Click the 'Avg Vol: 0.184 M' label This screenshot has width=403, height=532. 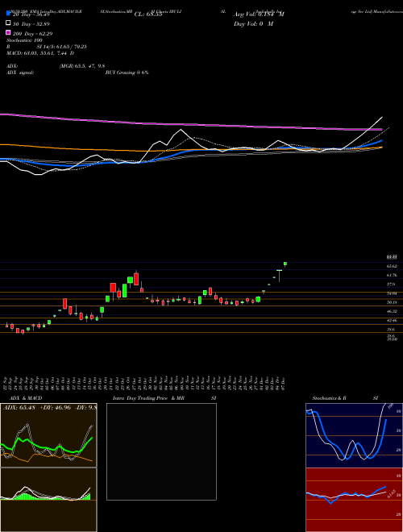coord(259,15)
